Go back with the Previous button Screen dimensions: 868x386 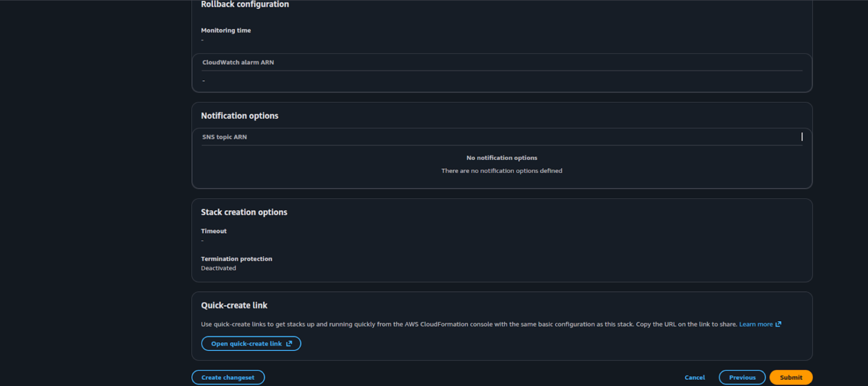(742, 377)
